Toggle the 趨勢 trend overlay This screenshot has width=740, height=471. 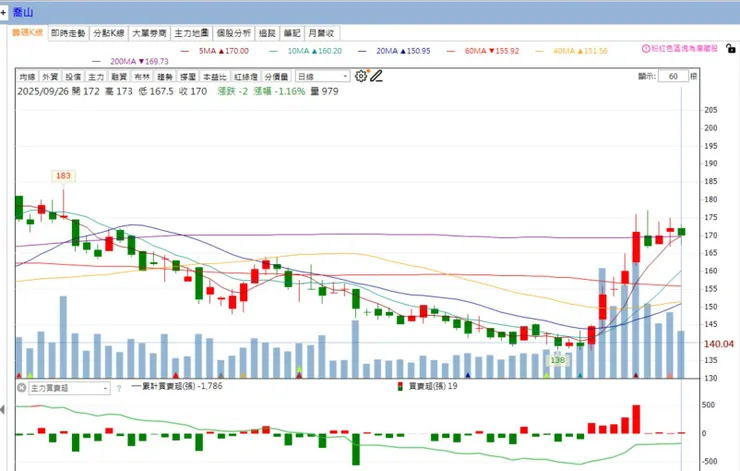click(165, 76)
